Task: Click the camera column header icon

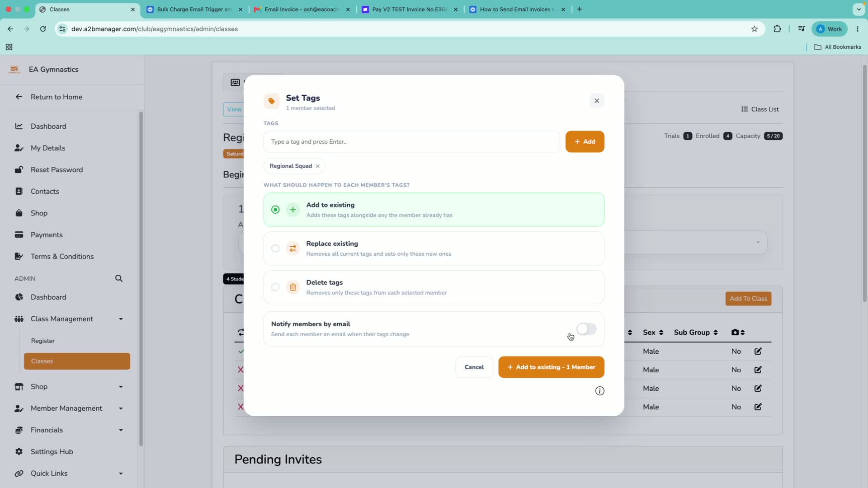Action: click(735, 333)
